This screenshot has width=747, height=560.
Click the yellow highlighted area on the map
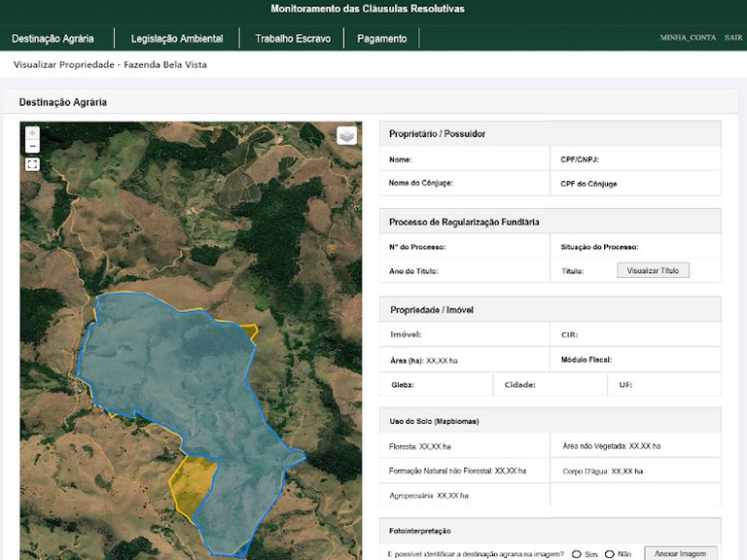tap(193, 481)
